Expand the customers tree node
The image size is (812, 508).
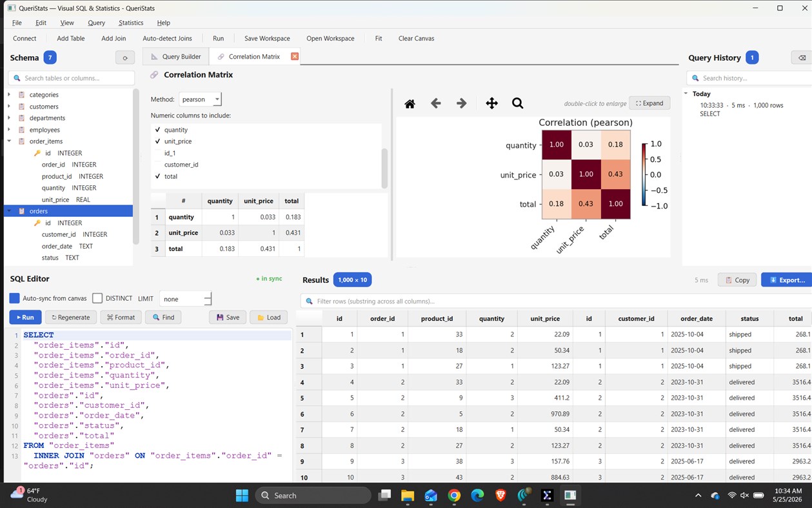[9, 107]
